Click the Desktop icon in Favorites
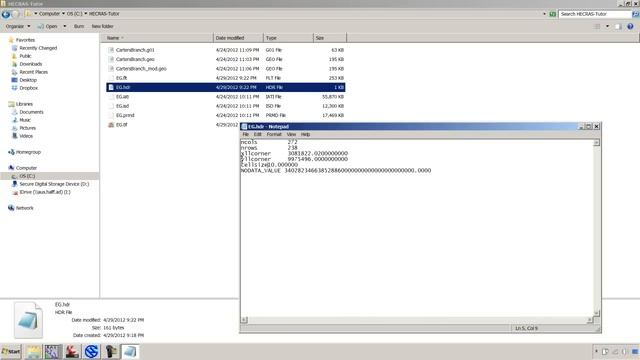The image size is (640, 360). [14, 80]
